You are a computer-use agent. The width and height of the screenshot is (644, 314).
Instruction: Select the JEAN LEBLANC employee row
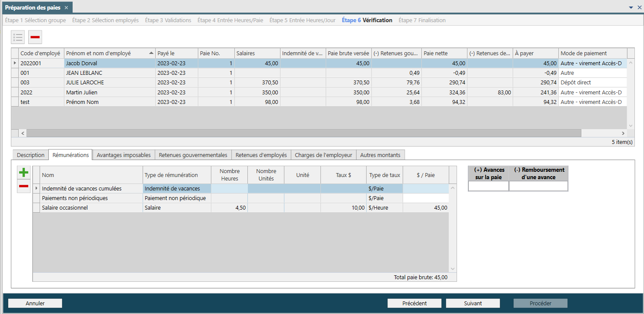(x=319, y=73)
